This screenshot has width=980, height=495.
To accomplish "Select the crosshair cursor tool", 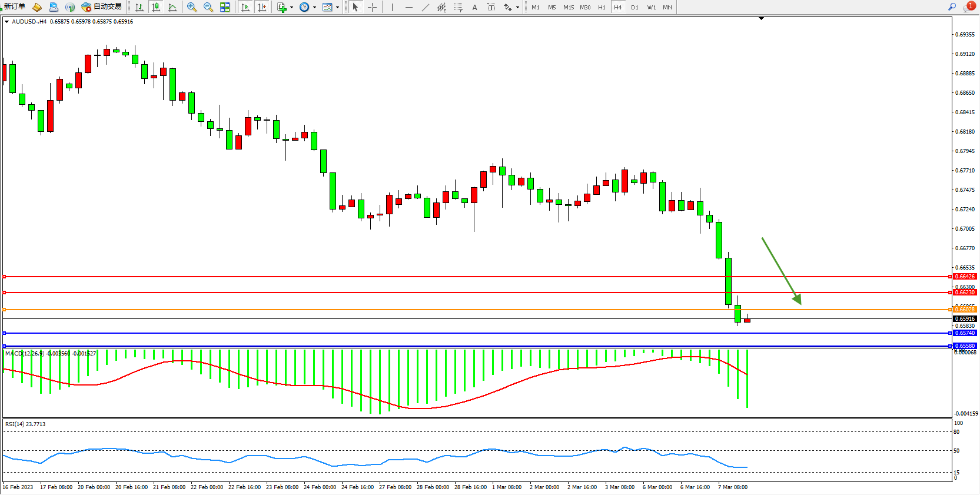I will pyautogui.click(x=372, y=7).
